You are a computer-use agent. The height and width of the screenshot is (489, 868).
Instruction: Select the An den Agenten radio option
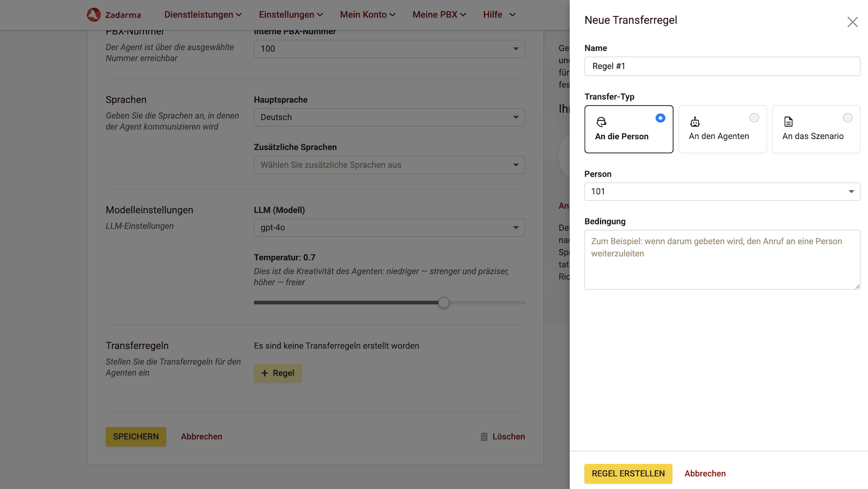(x=754, y=118)
